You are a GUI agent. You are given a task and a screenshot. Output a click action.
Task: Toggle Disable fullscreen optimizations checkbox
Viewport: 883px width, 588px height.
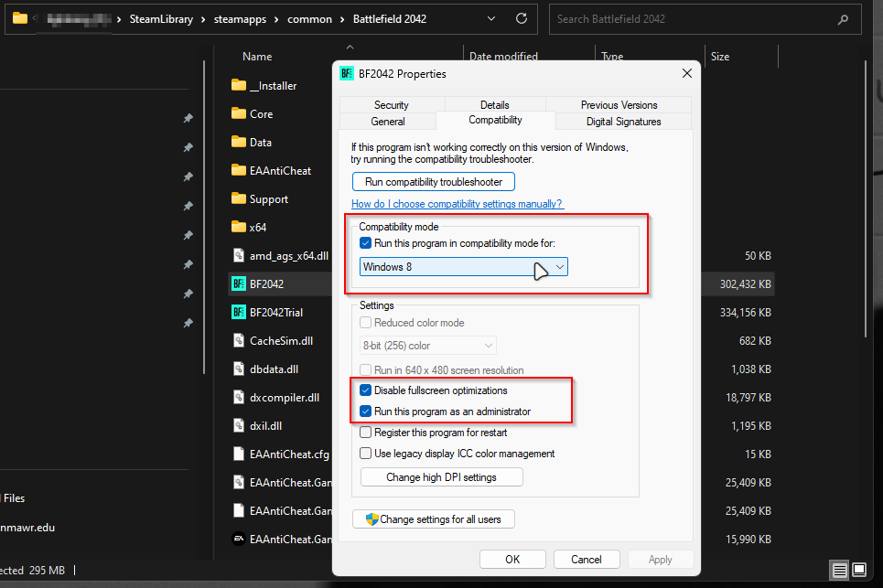coord(366,390)
